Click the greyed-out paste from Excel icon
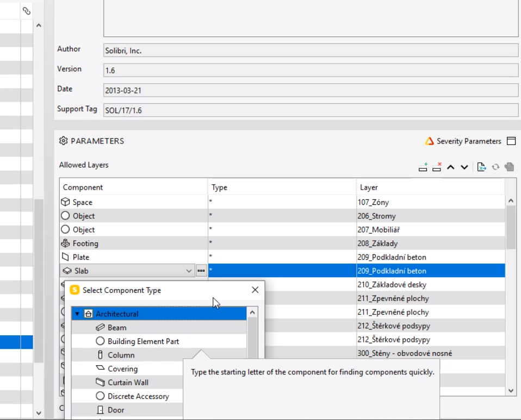The image size is (521, 420). click(x=509, y=167)
